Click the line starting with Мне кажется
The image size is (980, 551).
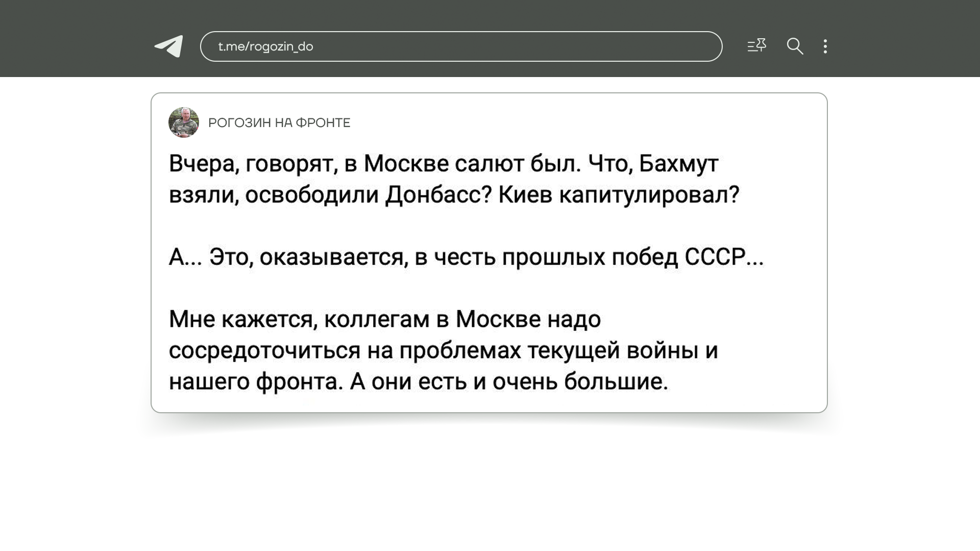pos(384,319)
